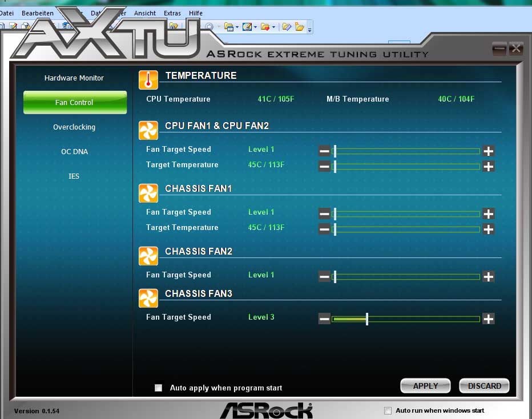Apply the fan settings
This screenshot has width=532, height=419.
coord(425,386)
